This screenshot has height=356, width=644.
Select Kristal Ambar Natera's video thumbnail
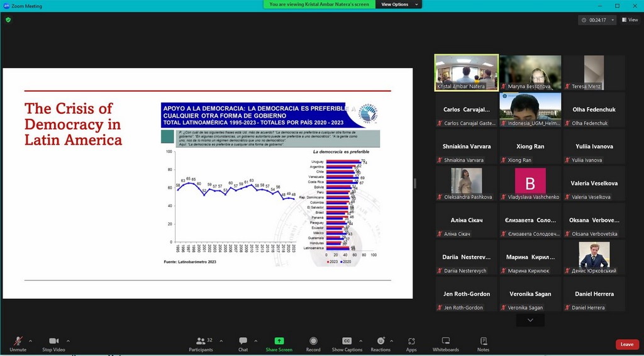pyautogui.click(x=466, y=72)
